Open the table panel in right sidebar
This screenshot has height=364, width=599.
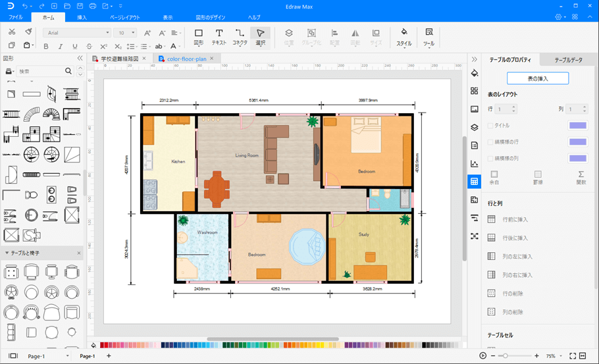click(475, 182)
